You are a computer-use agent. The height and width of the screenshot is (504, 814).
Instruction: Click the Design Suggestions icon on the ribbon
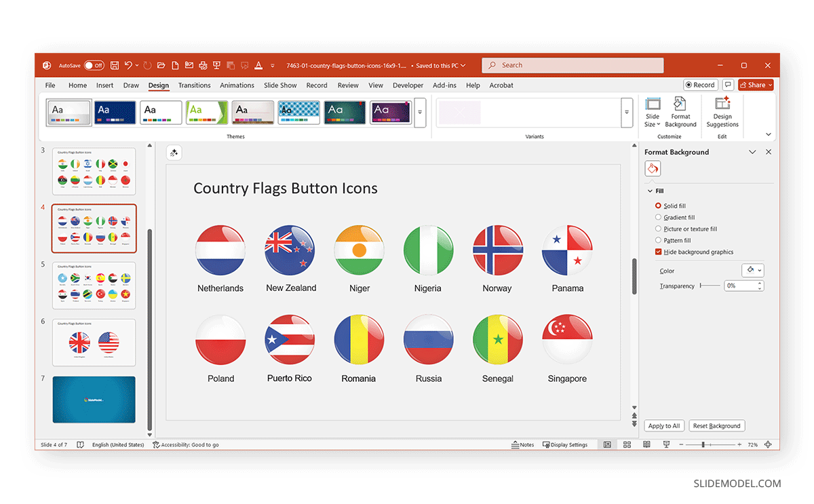click(x=722, y=112)
